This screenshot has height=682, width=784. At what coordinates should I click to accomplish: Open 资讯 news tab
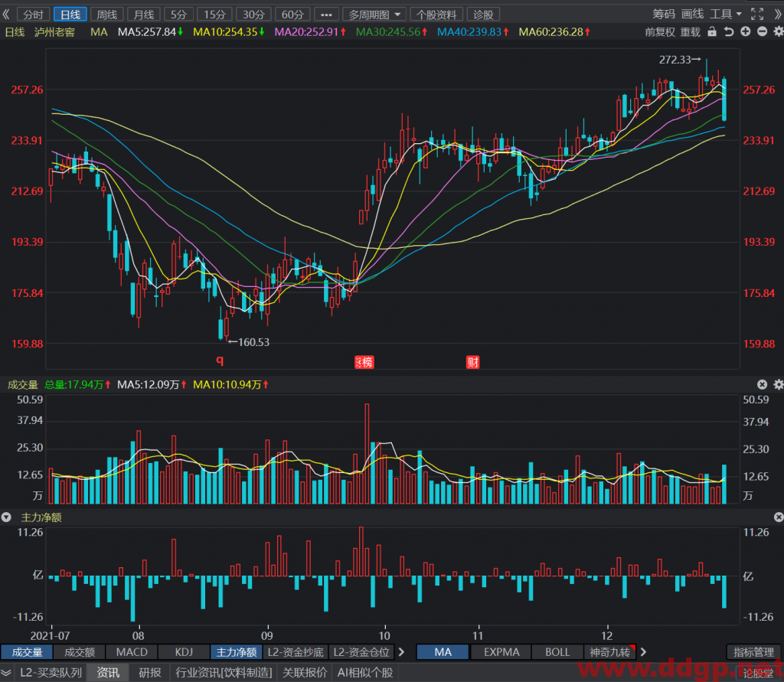[x=108, y=673]
